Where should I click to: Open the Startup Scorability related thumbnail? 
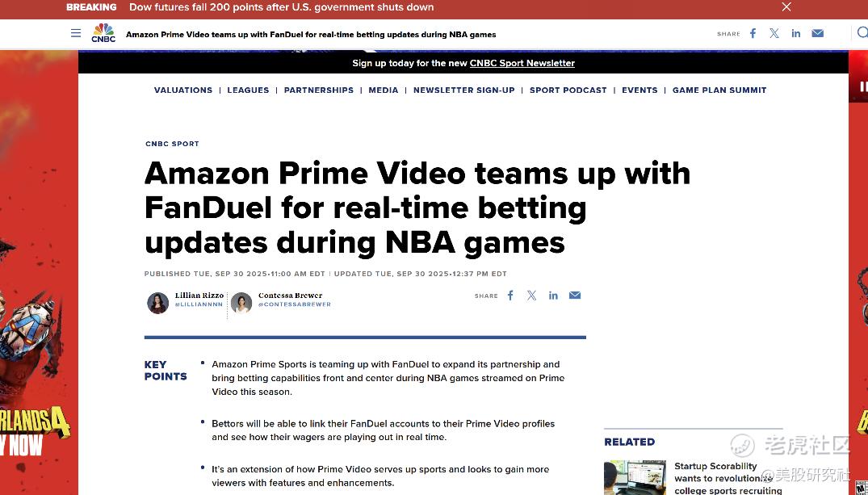tap(635, 477)
